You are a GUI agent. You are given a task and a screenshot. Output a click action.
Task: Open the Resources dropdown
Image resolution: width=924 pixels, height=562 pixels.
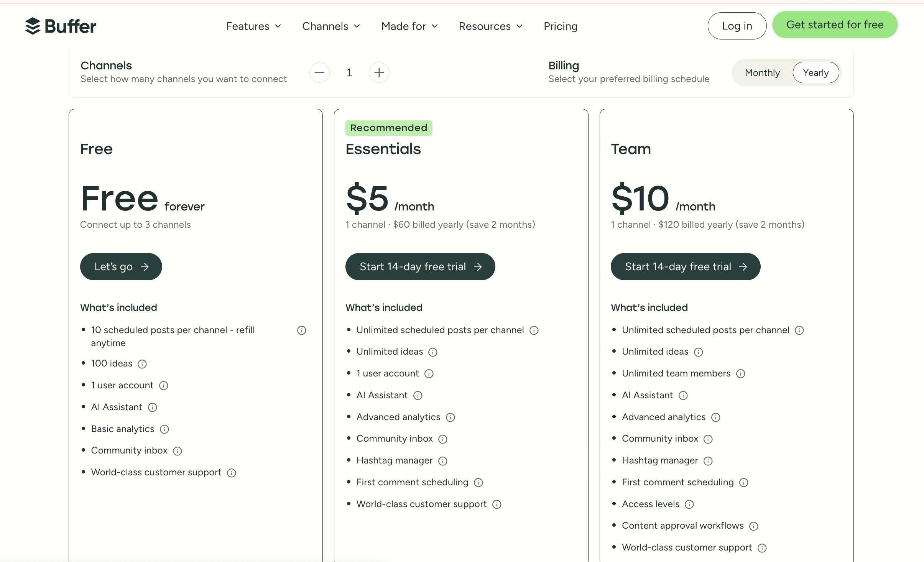click(x=491, y=26)
